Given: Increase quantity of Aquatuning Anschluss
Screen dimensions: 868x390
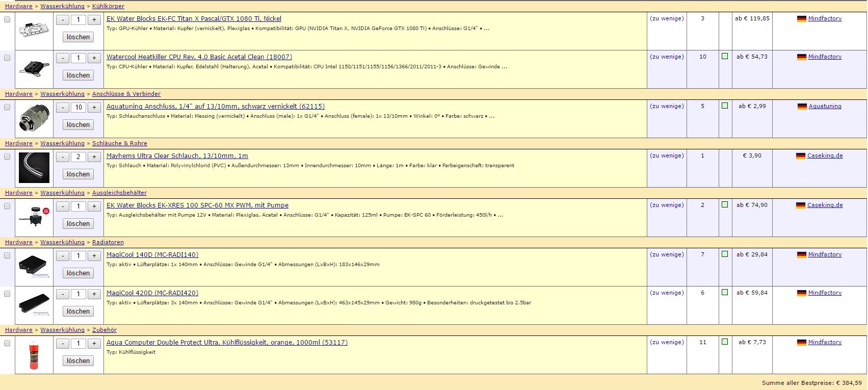Looking at the screenshot, I should 94,108.
